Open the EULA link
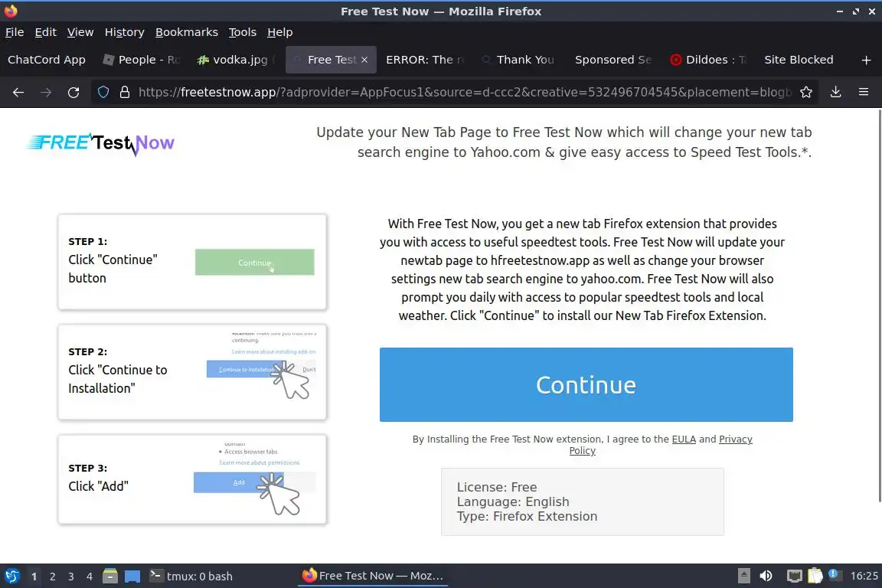This screenshot has width=882, height=588. click(684, 439)
